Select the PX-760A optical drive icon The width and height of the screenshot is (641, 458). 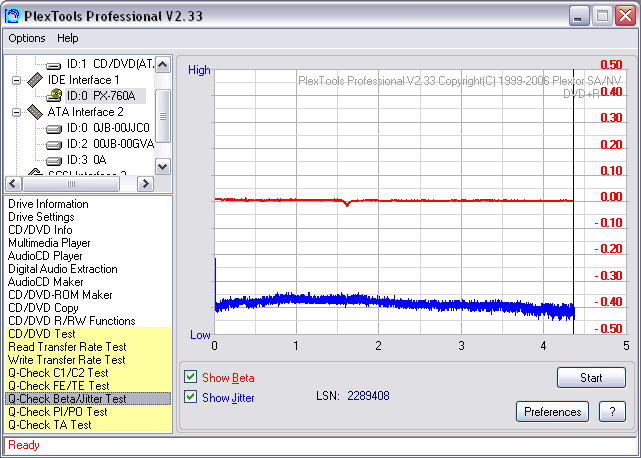tap(54, 96)
